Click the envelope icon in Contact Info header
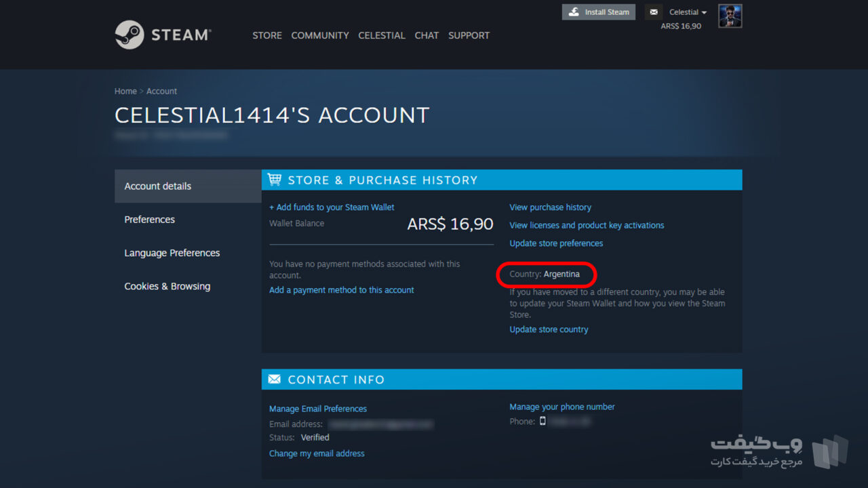This screenshot has width=868, height=488. coord(275,380)
